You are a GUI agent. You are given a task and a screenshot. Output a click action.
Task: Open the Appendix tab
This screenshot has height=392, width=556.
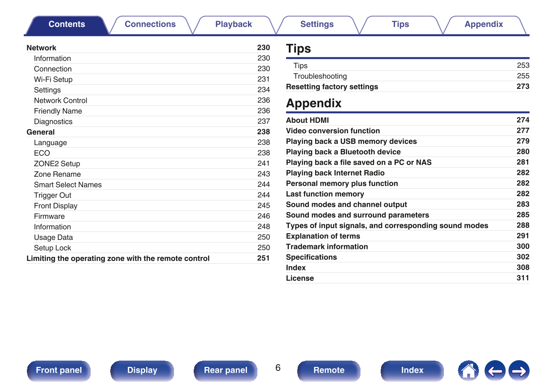pyautogui.click(x=483, y=25)
